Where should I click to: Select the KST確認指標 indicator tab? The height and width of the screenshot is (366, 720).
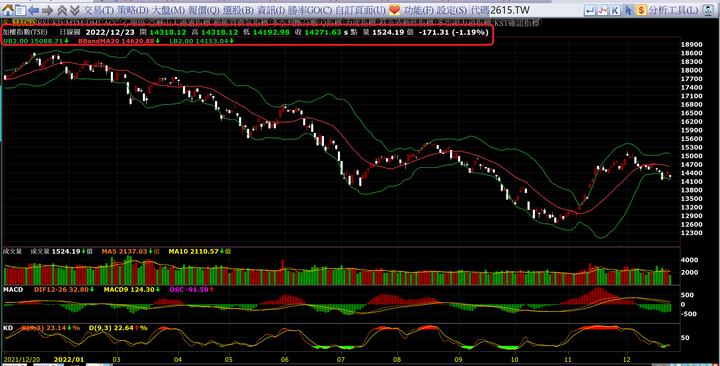517,23
